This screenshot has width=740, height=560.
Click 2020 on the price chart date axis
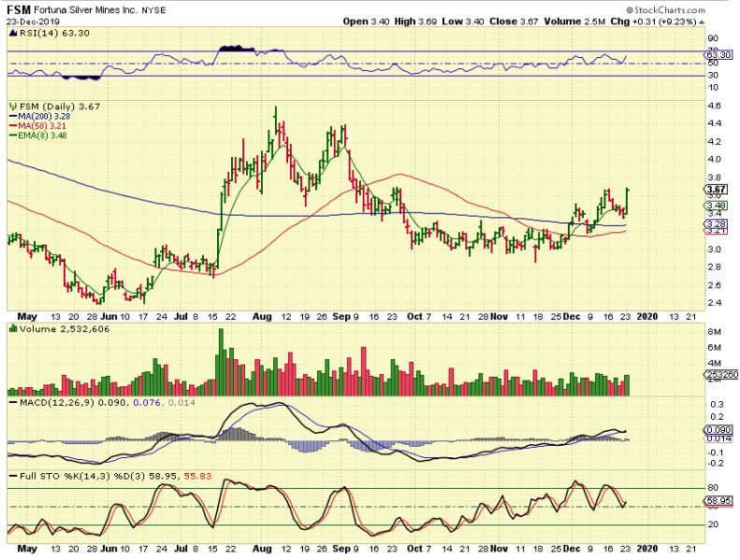[x=647, y=317]
